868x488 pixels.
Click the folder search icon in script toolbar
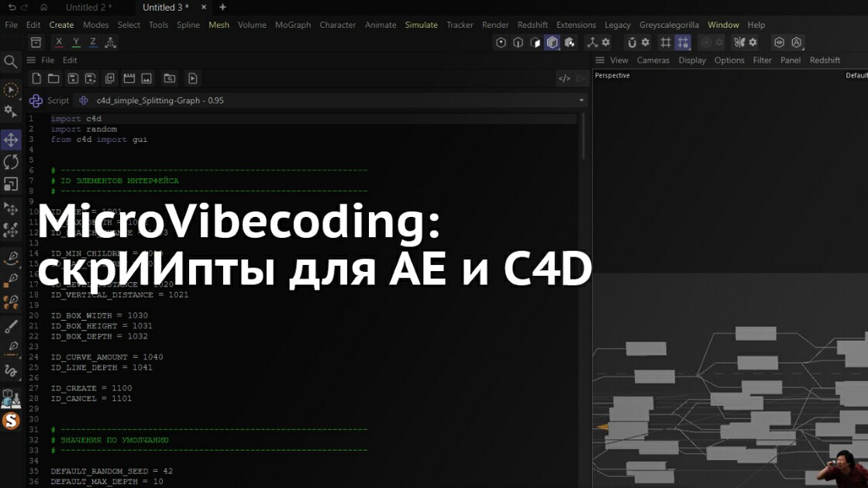point(170,78)
